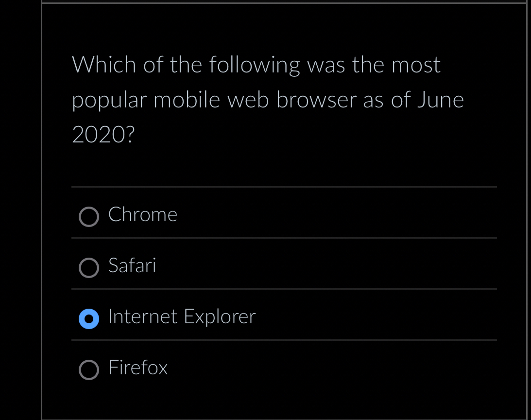Screen dimensions: 531x420
Task: Click the Firefox answer label
Action: [x=137, y=368]
